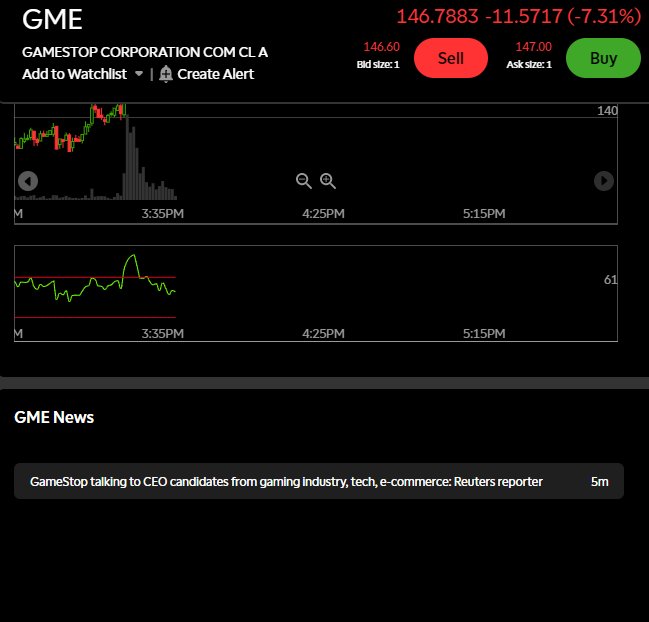Viewport: 649px width, 622px height.
Task: Click the 3:35PM label on the price chart
Action: [163, 214]
